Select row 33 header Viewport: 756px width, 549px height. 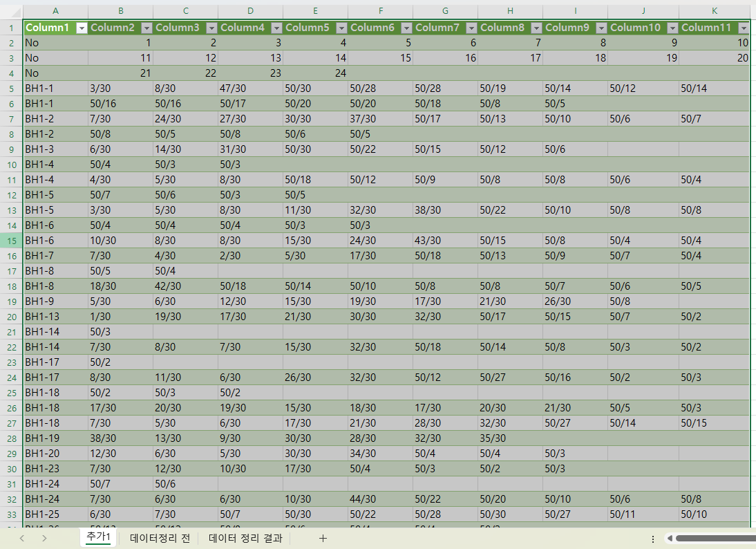pos(12,514)
